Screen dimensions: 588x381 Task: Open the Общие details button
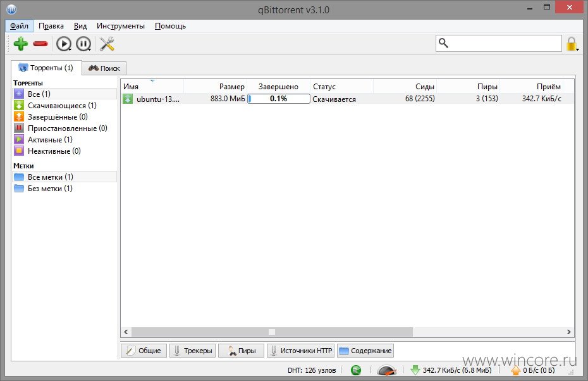tap(144, 351)
